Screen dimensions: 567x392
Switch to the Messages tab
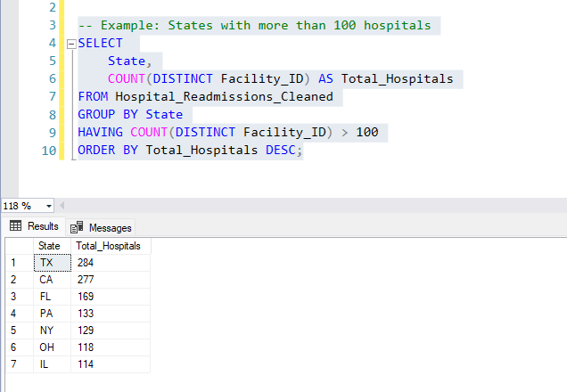[x=101, y=227]
